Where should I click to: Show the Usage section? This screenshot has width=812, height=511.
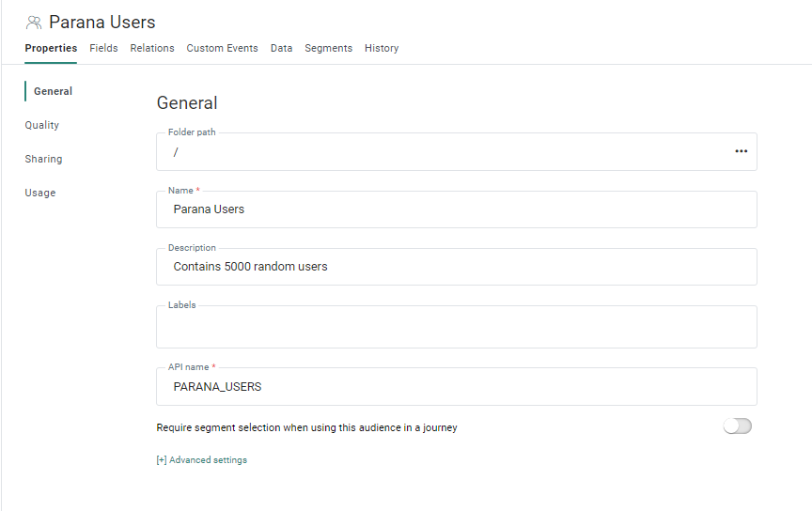click(40, 193)
